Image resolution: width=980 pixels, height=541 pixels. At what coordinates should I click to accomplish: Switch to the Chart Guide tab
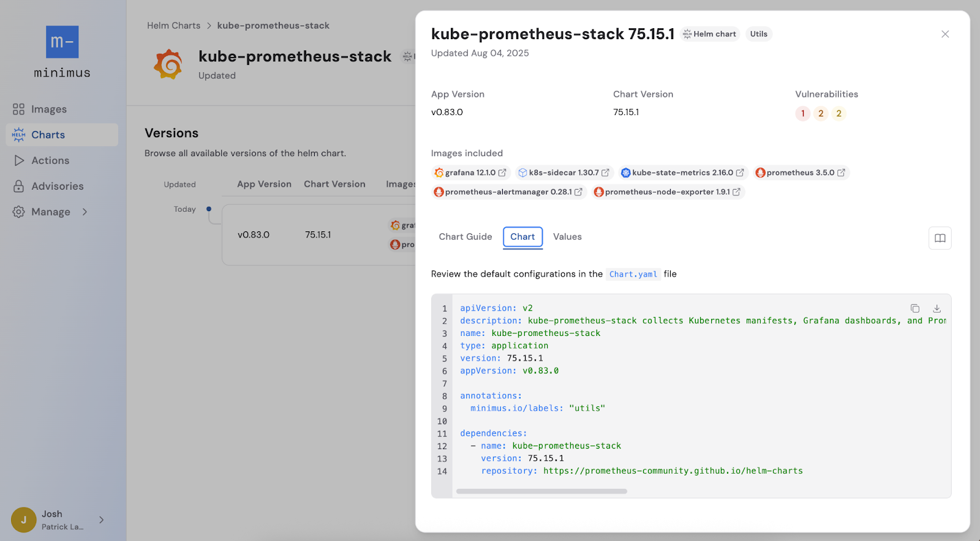click(466, 237)
